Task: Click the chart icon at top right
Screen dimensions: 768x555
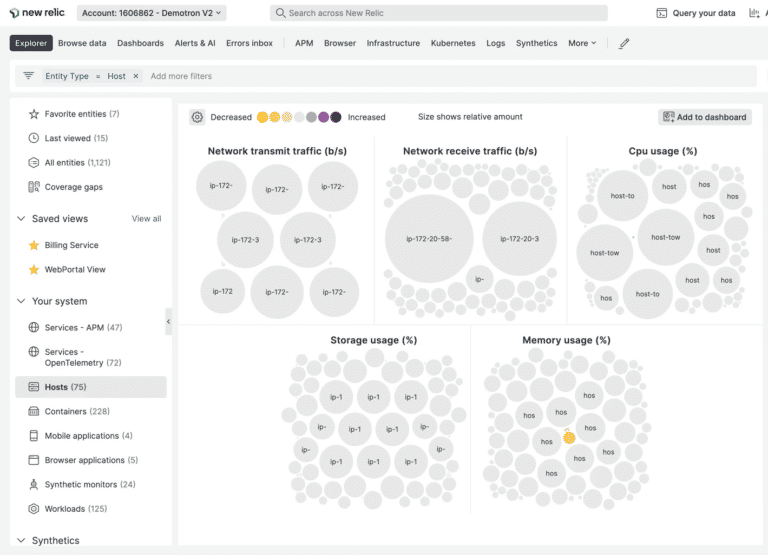Action: [754, 13]
